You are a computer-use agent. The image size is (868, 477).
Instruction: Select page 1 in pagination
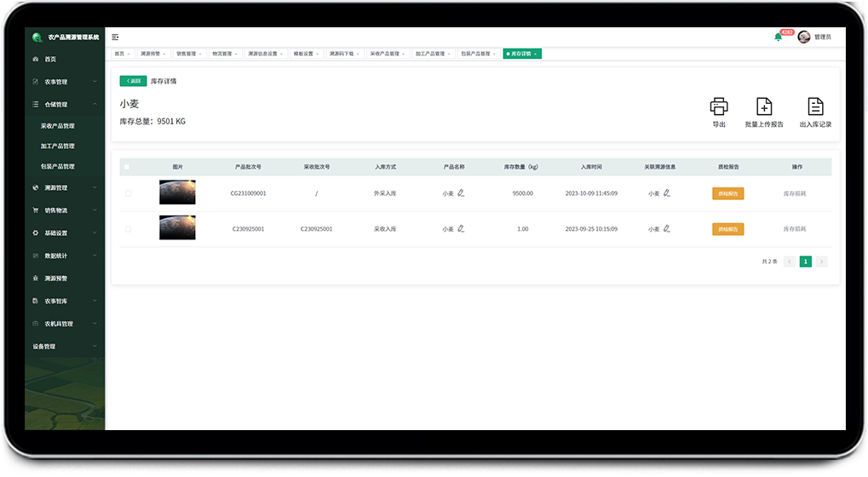[806, 261]
